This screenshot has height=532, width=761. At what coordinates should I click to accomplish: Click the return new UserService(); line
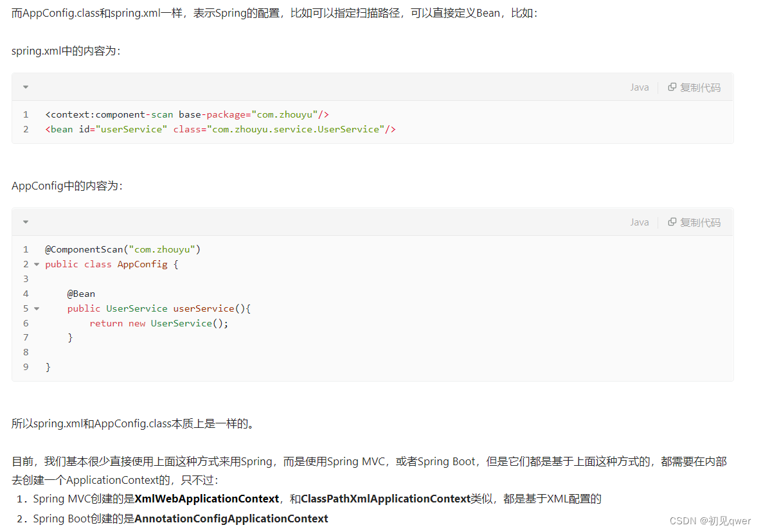click(159, 323)
